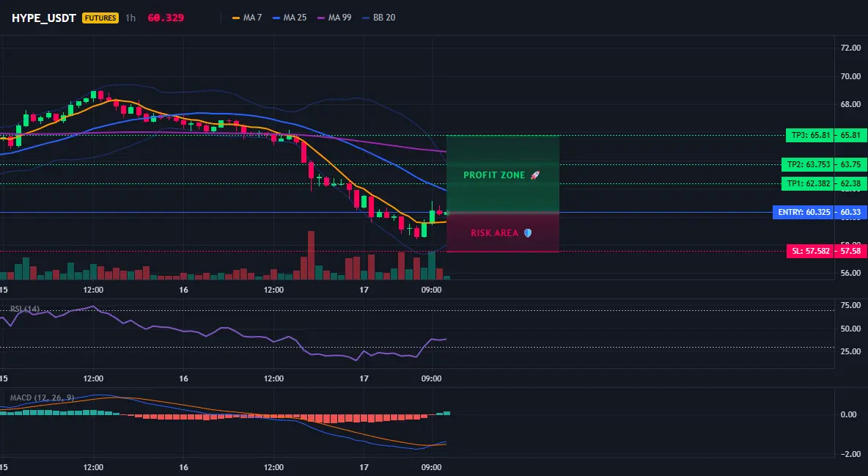This screenshot has width=868, height=476.
Task: Toggle the MA 7 legend item
Action: click(x=247, y=18)
